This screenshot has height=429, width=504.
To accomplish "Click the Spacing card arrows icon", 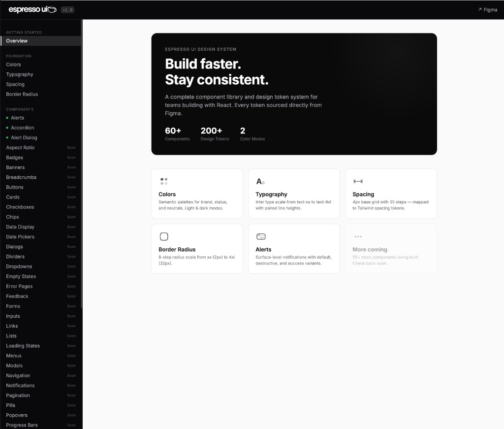I will click(358, 181).
